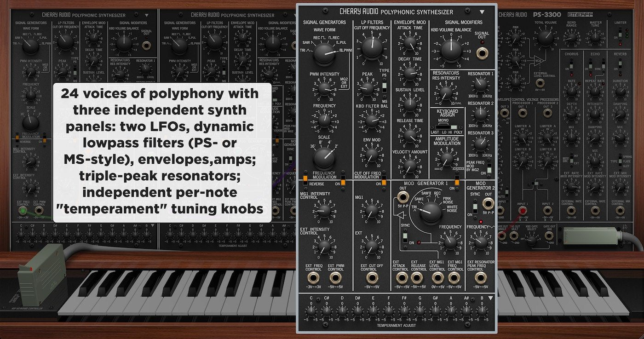
Task: Enable the Chorus ON switch
Action: coord(571,65)
